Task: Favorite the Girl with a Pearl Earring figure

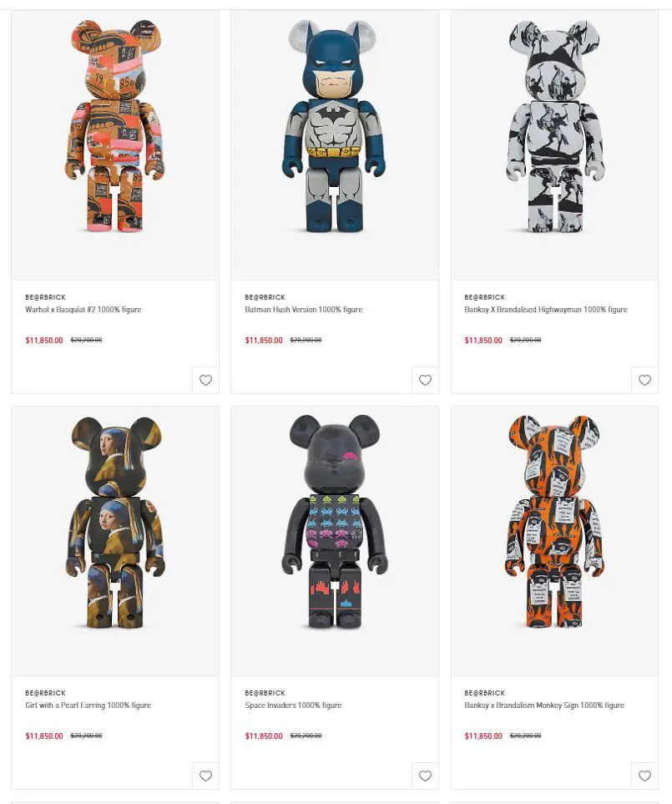Action: click(x=205, y=776)
